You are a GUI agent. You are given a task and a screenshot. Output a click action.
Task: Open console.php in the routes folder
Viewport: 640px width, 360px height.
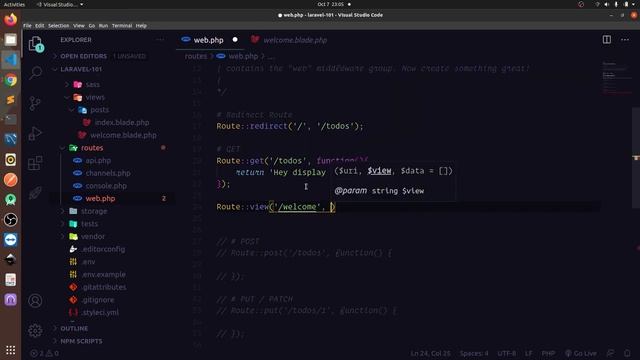pos(106,186)
